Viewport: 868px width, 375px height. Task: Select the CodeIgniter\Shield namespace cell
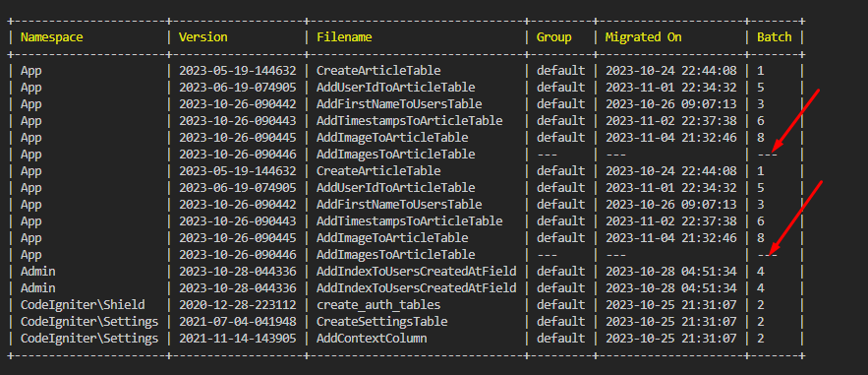[x=83, y=305]
